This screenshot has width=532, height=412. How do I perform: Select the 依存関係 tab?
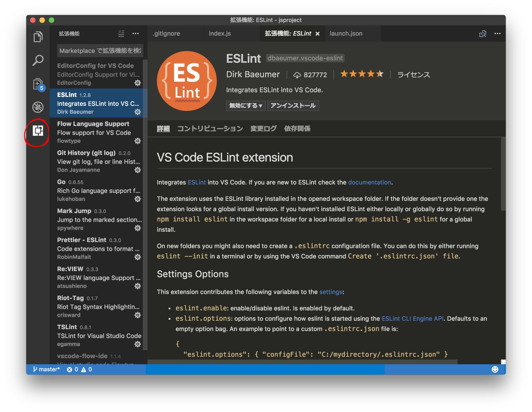coord(297,129)
